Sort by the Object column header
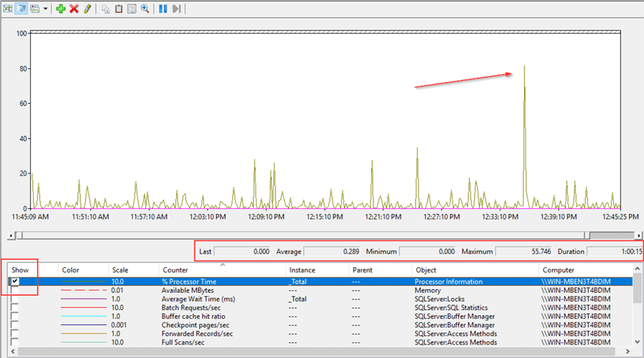The width and height of the screenshot is (644, 358). [x=475, y=270]
